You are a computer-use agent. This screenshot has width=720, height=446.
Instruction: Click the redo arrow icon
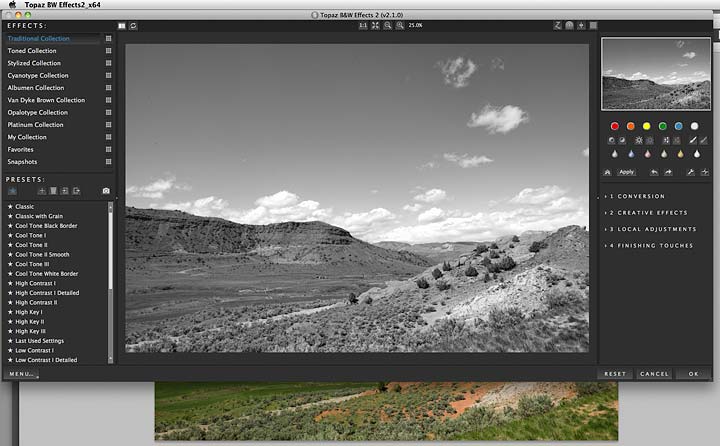click(x=668, y=172)
